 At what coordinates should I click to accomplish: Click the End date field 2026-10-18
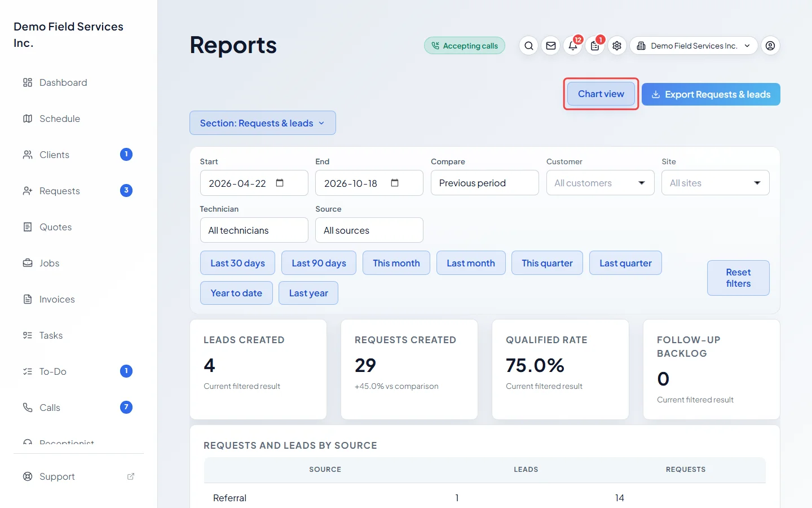(x=369, y=183)
